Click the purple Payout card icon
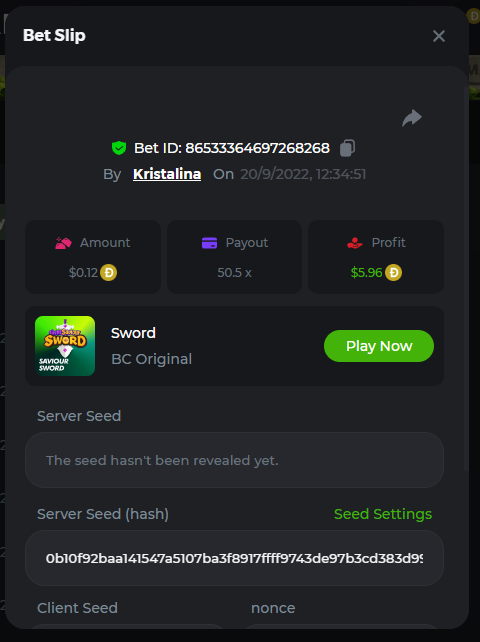The height and width of the screenshot is (642, 480). tap(209, 243)
